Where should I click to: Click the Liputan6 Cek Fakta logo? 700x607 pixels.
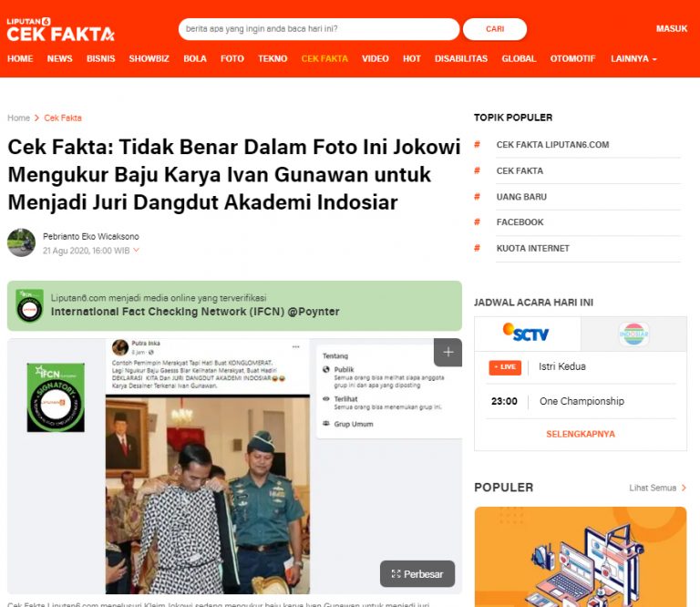[x=61, y=29]
